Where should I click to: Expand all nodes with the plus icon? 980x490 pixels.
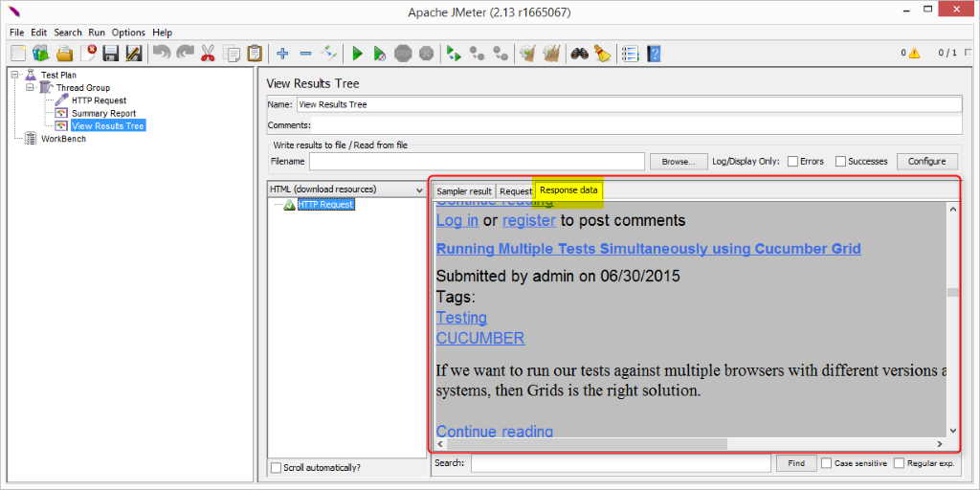[282, 54]
